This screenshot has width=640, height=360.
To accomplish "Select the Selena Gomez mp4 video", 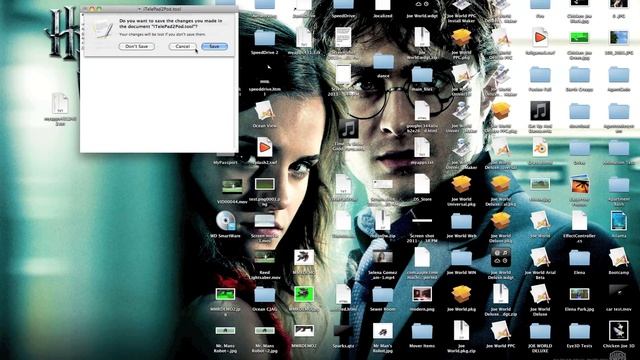I will click(382, 258).
